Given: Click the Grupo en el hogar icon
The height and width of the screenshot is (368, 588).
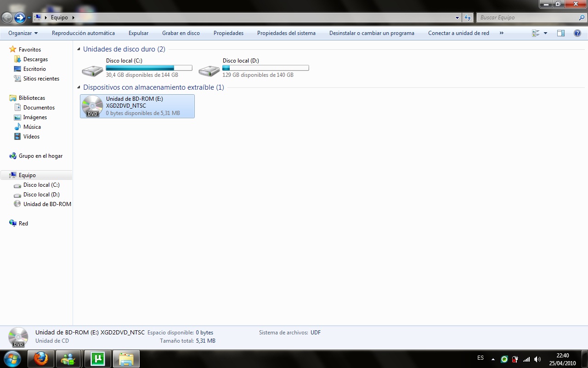Looking at the screenshot, I should pyautogui.click(x=13, y=155).
